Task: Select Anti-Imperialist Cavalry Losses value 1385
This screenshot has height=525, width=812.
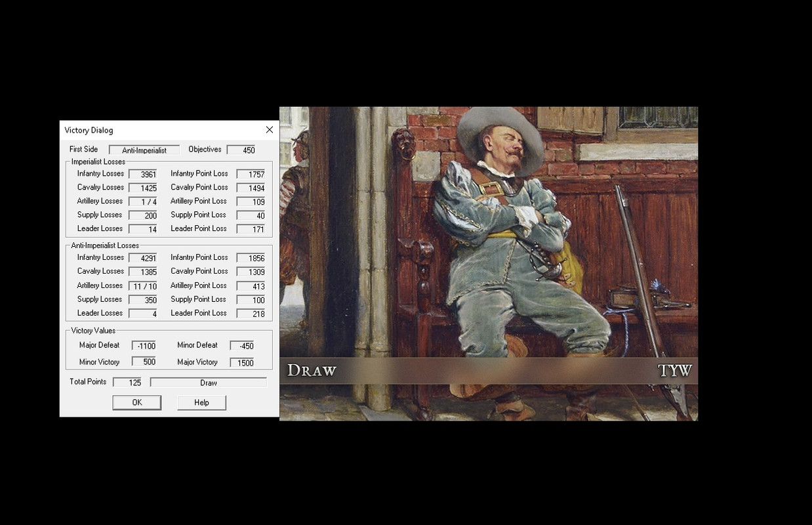Action: 143,272
